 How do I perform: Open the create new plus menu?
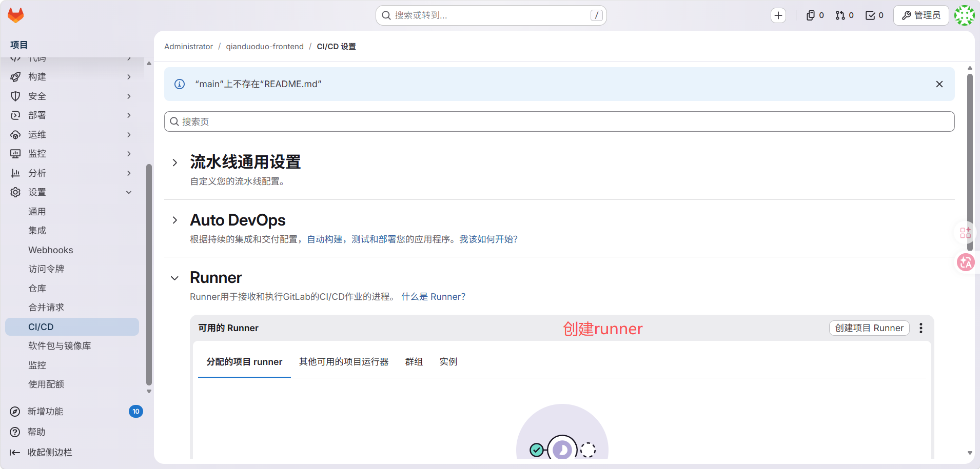pos(778,15)
